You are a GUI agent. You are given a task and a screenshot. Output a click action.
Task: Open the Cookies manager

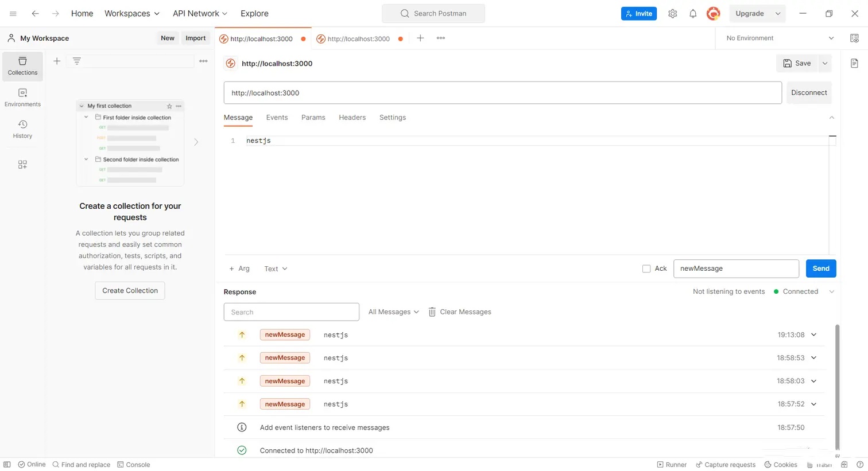pyautogui.click(x=781, y=465)
